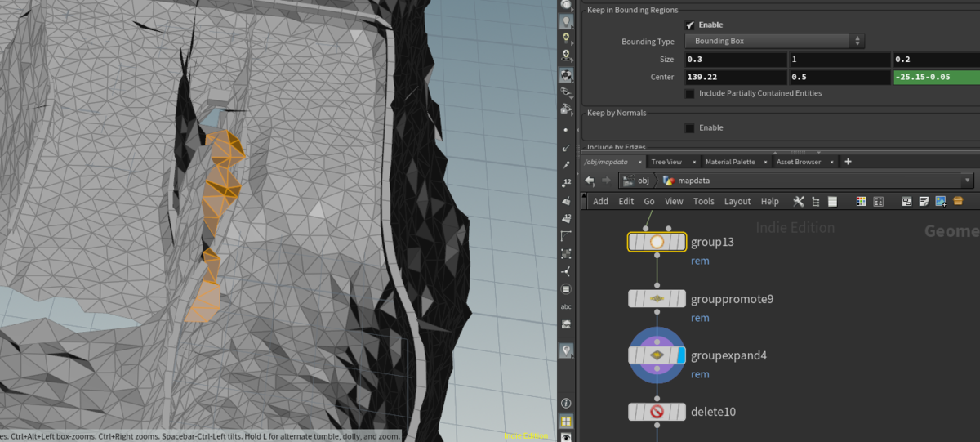The height and width of the screenshot is (442, 980).
Task: Open the wrench network tools icon
Action: pyautogui.click(x=799, y=201)
